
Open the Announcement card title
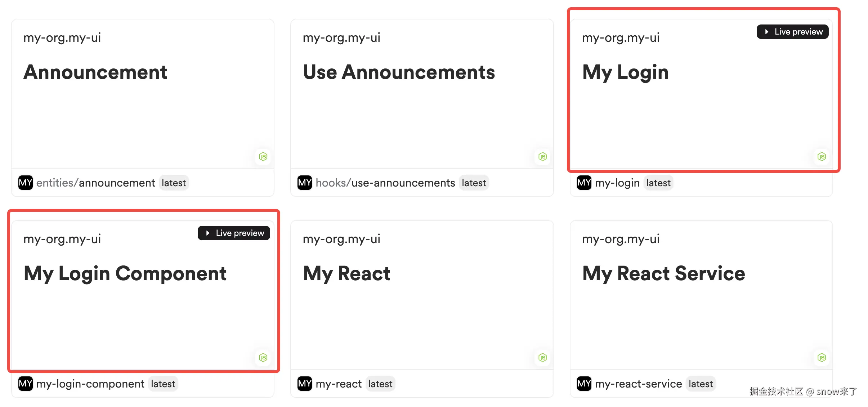pos(95,72)
